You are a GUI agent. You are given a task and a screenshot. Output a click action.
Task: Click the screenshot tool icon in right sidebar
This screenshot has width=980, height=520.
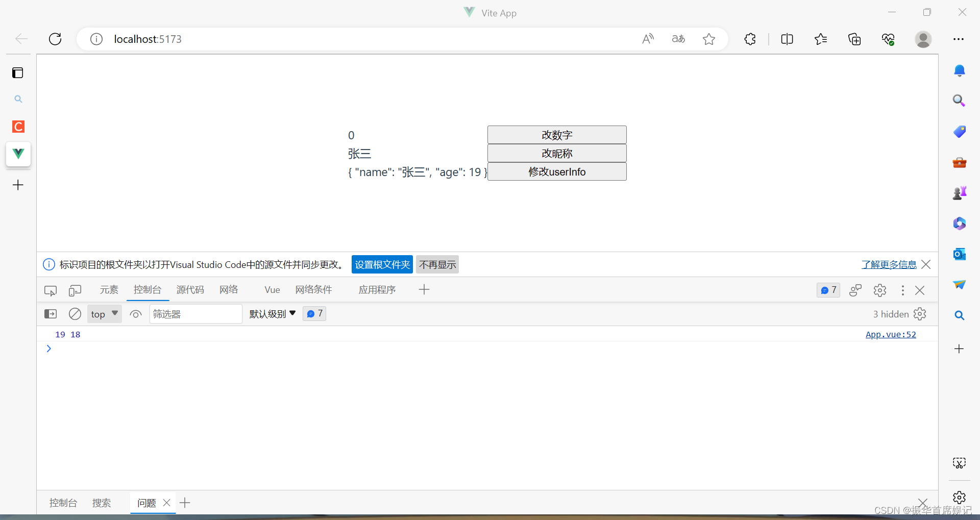pyautogui.click(x=959, y=463)
